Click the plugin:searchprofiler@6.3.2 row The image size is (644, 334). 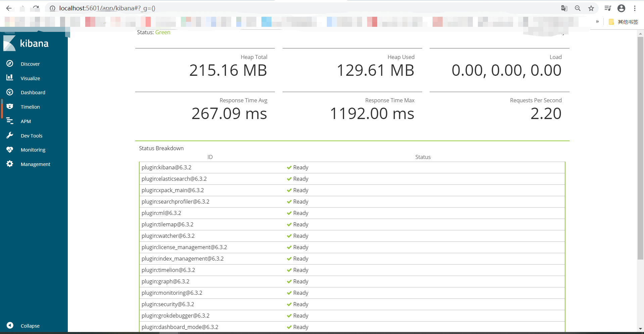tap(352, 202)
